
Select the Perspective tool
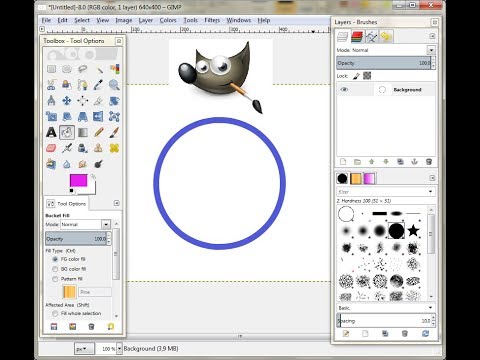click(x=83, y=116)
